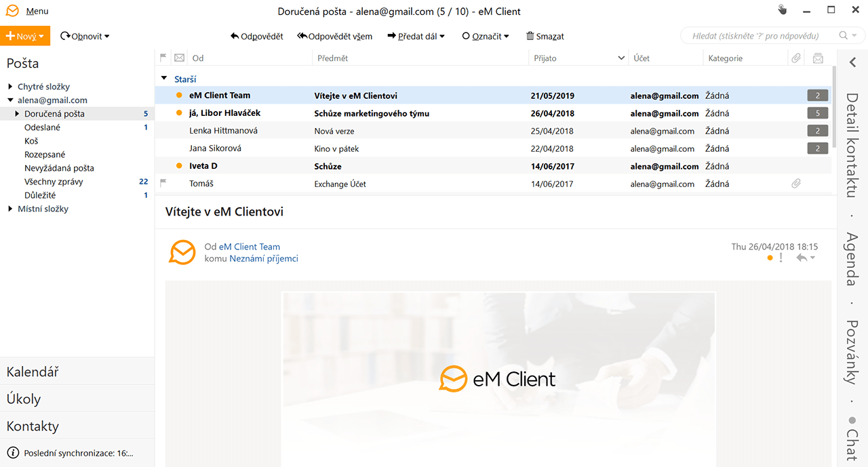Viewport: 868px width, 467px height.
Task: Click the touch mode hand icon
Action: [782, 9]
